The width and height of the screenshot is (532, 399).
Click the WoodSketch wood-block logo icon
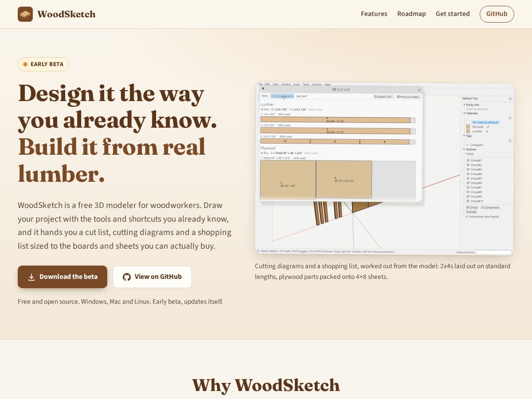25,14
